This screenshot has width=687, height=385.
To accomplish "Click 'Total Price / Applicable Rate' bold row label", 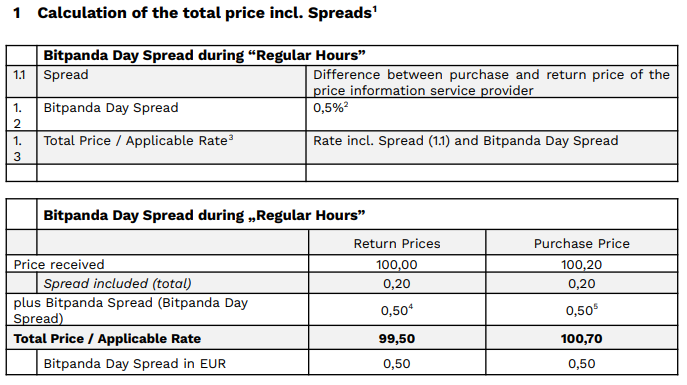I will 107,339.
